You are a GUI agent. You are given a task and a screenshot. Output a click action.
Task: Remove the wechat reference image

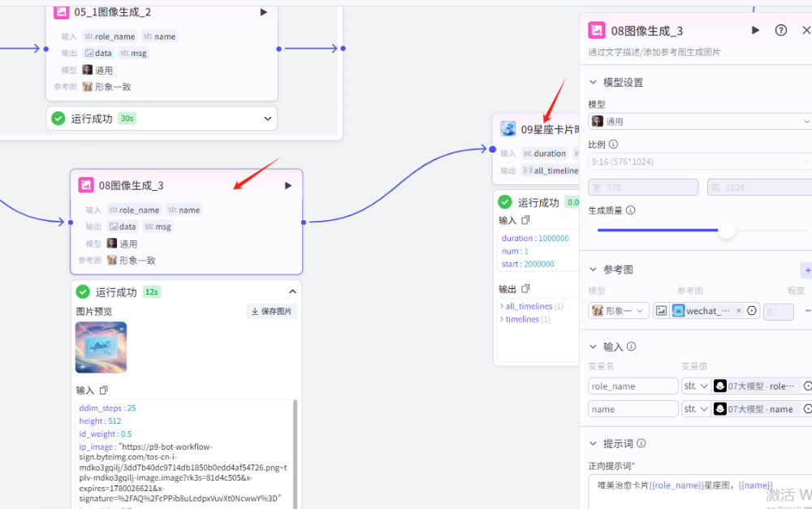[x=739, y=311]
